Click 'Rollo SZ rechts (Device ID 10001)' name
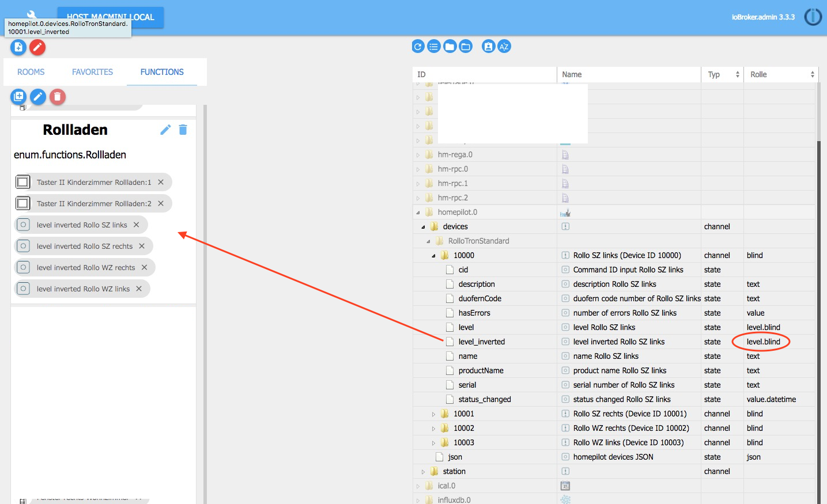Image resolution: width=827 pixels, height=504 pixels. [630, 414]
